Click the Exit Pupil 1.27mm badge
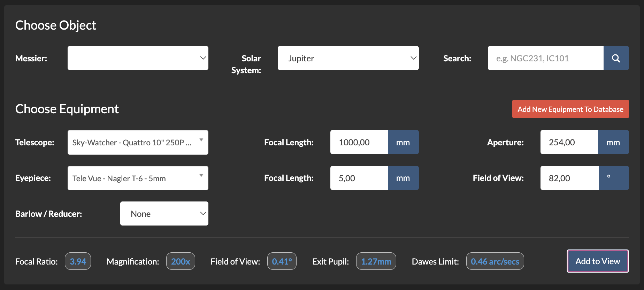The height and width of the screenshot is (290, 644). [x=376, y=261]
